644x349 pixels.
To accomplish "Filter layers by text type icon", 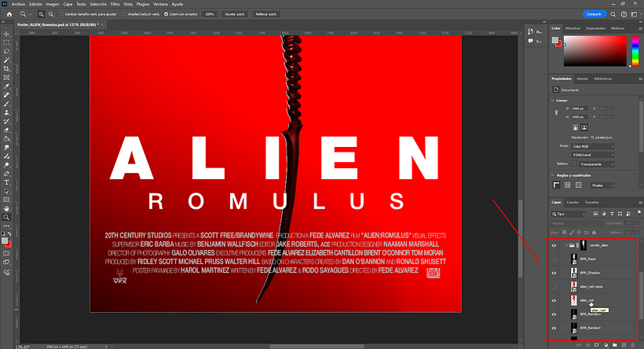I will point(612,214).
